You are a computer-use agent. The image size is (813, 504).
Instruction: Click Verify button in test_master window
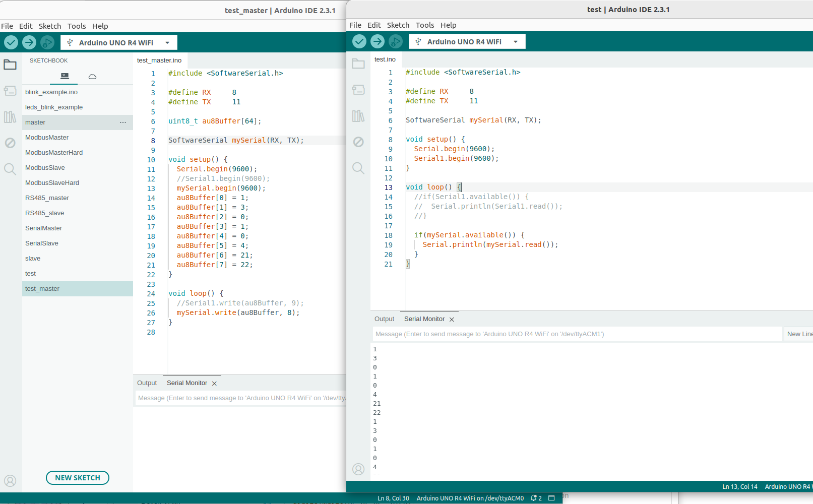pyautogui.click(x=11, y=42)
